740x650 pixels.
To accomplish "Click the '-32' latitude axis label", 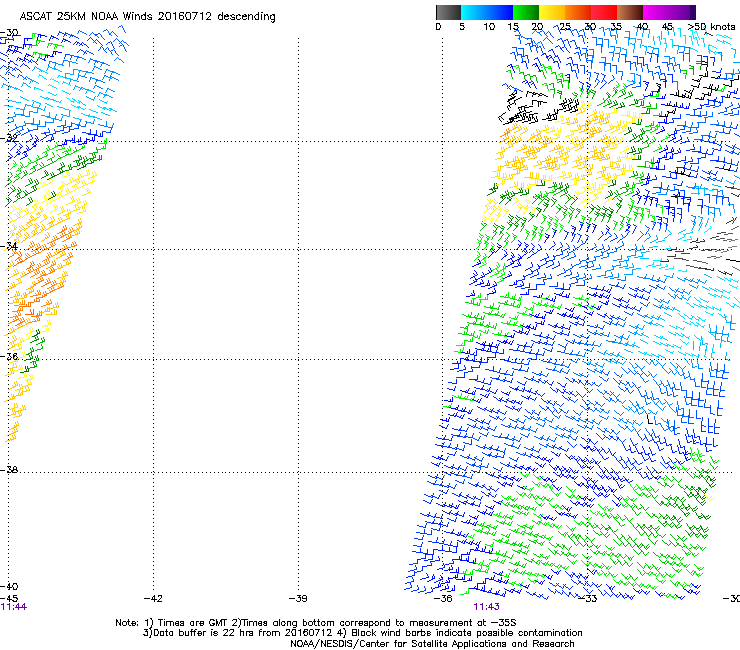I will [9, 138].
